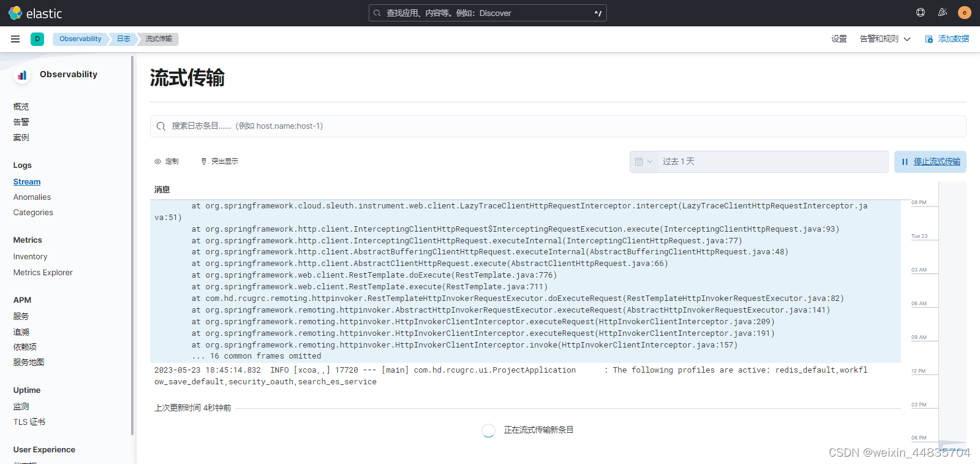Click the Elastic logo
Viewport: 980px width, 464px height.
[x=36, y=13]
